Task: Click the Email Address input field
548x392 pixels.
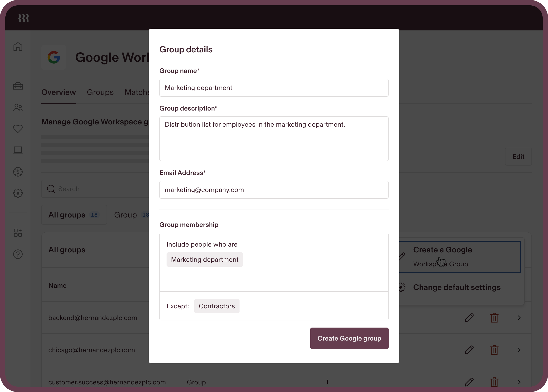Action: coord(274,190)
